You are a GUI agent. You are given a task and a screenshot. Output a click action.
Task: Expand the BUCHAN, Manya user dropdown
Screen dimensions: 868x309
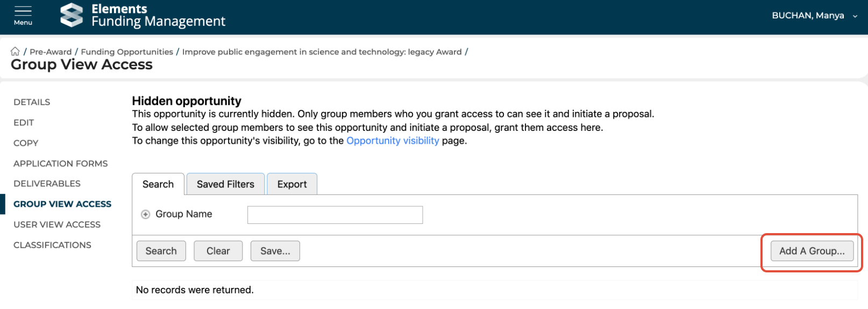click(x=814, y=16)
